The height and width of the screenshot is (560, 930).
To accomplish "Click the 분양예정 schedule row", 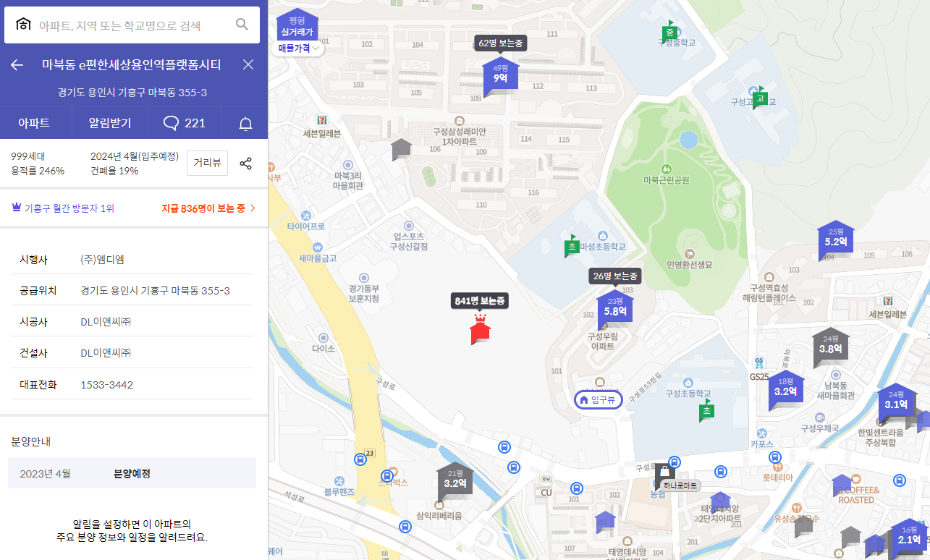I will pyautogui.click(x=132, y=473).
